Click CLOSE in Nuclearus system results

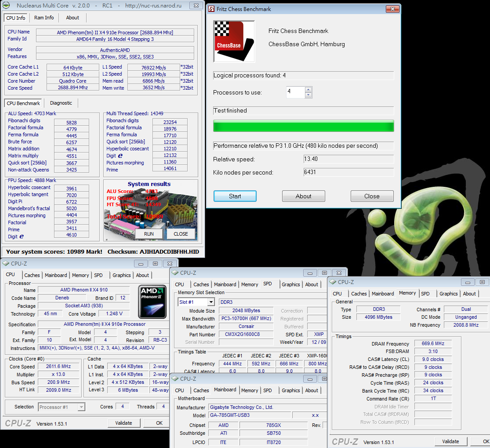tap(181, 234)
